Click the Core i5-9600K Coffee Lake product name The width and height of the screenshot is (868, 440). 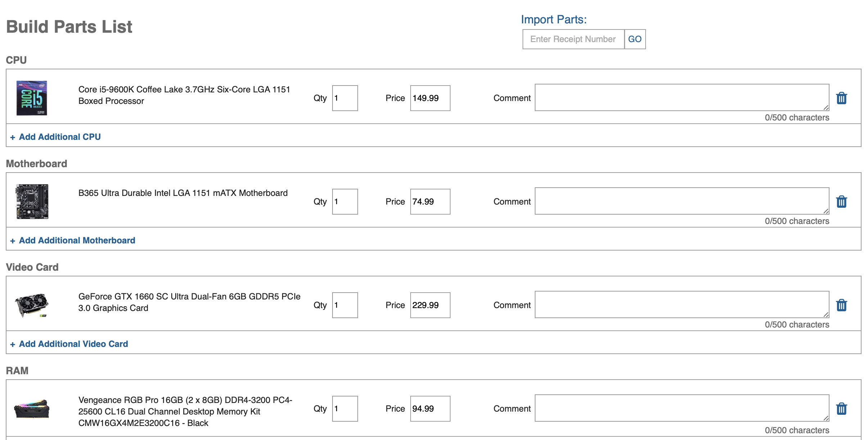[x=184, y=95]
